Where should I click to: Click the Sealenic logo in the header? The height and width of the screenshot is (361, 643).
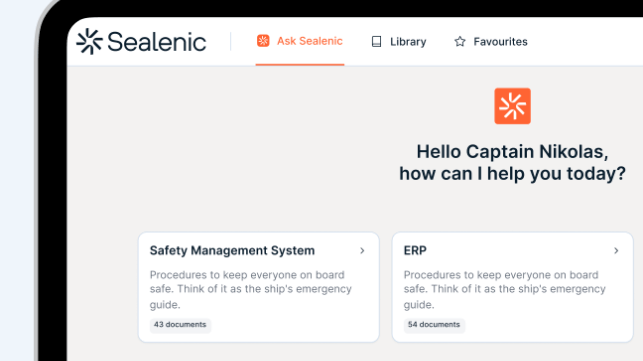(141, 41)
